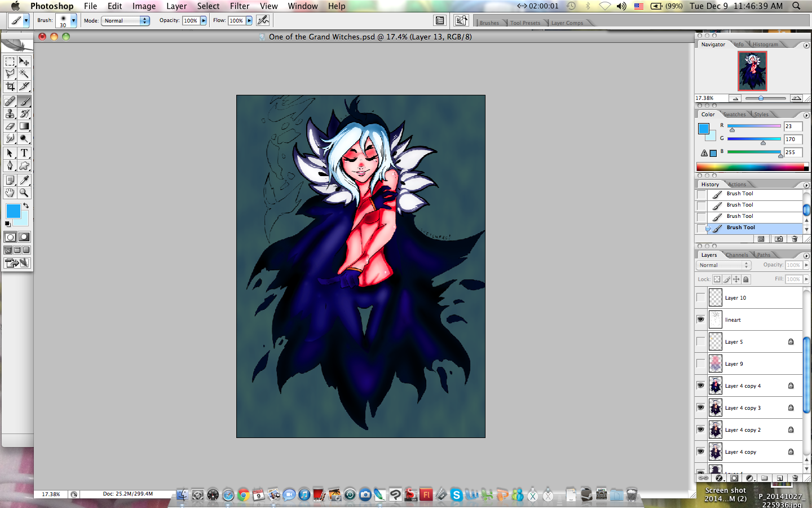
Task: Hide Layer 4 copy 2
Action: 701,430
